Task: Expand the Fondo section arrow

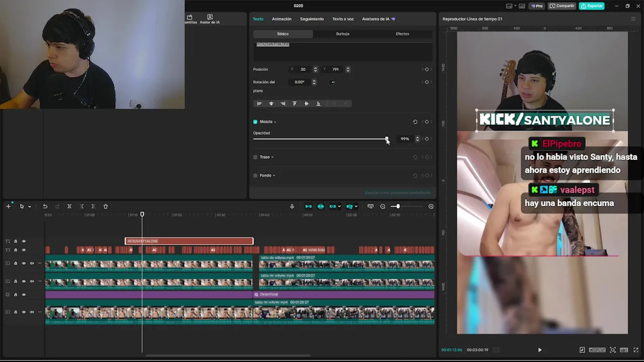Action: point(274,175)
